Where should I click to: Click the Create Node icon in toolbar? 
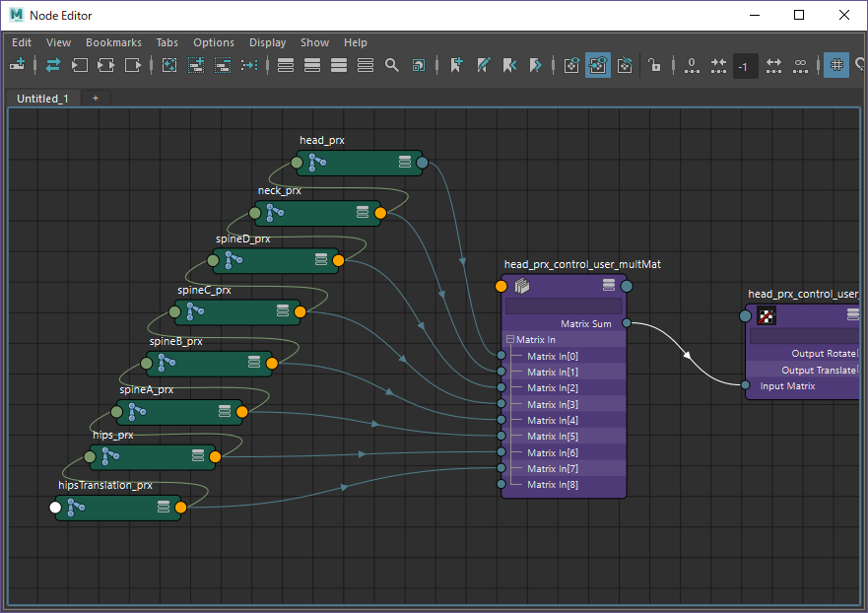[18, 65]
